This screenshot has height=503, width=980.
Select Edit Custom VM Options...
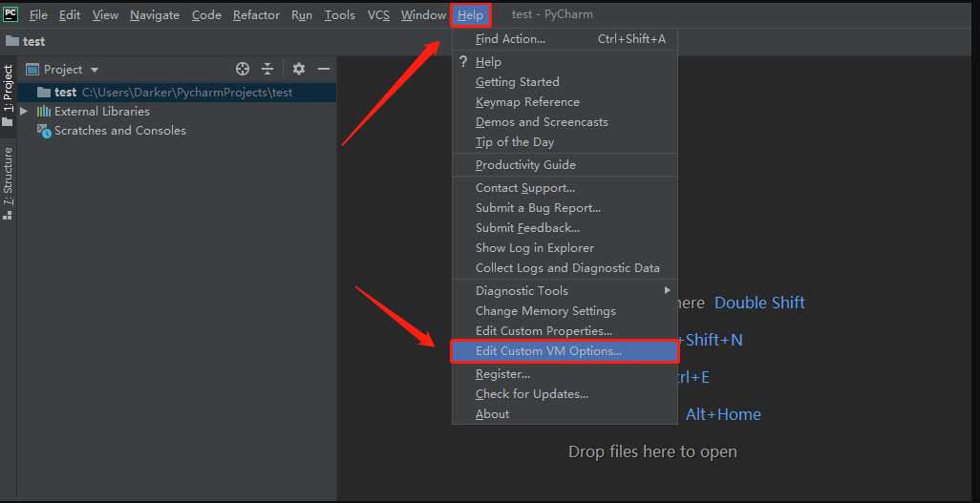565,351
